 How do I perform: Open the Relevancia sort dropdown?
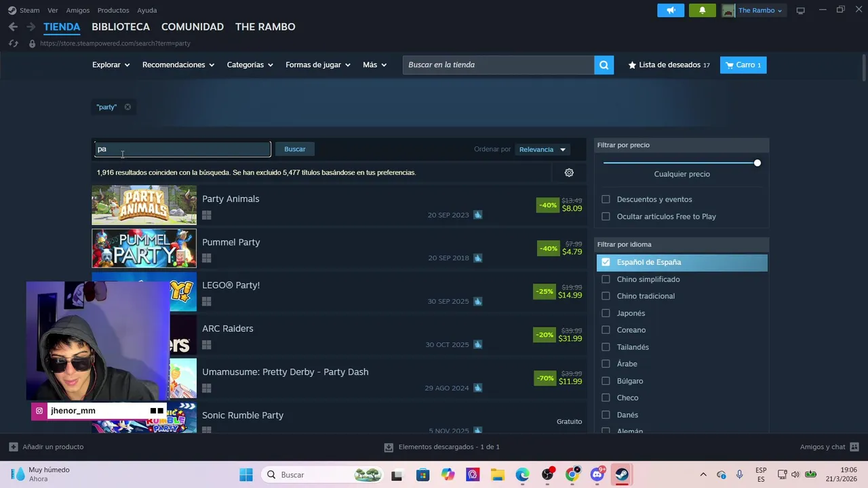point(542,149)
